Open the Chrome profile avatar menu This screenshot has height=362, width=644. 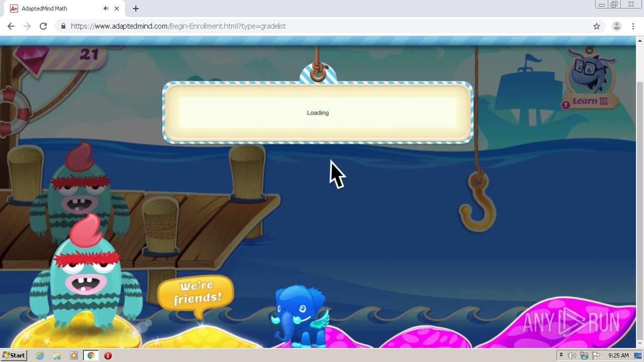[x=616, y=26]
